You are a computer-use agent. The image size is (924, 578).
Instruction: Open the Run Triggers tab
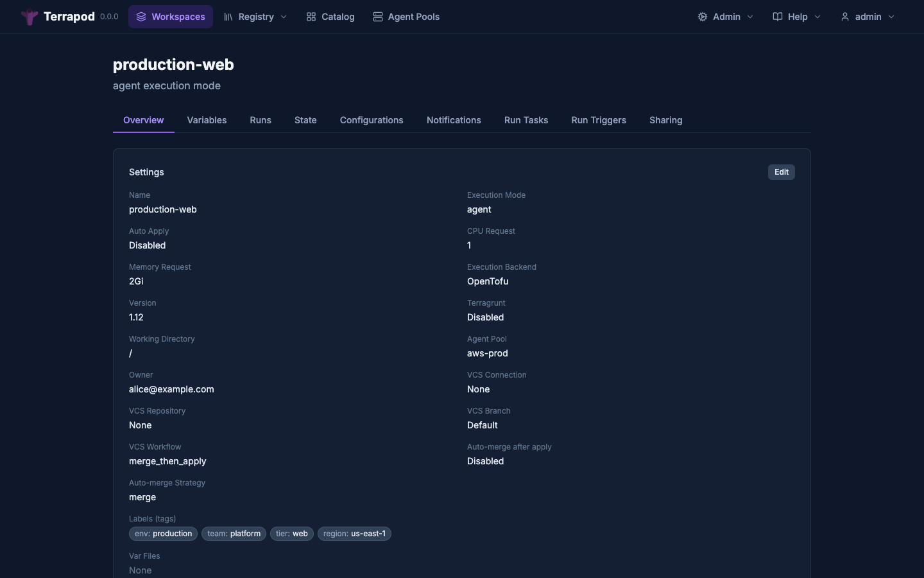tap(599, 120)
